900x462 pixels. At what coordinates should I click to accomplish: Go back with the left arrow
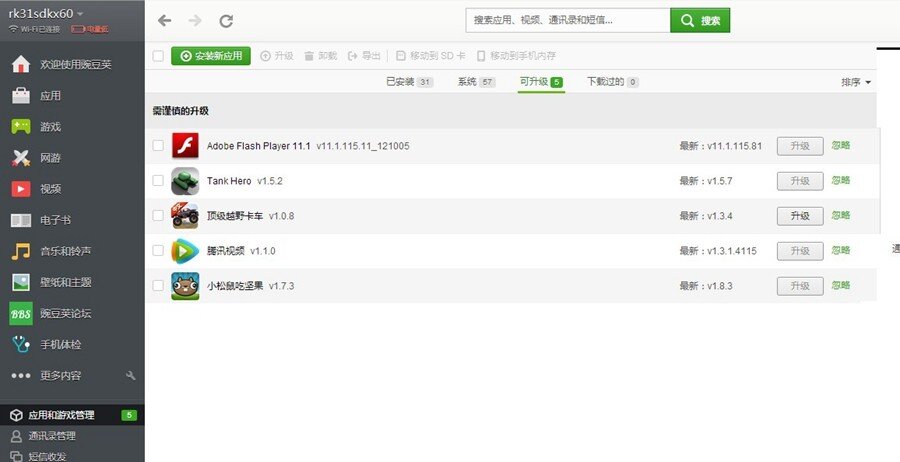pyautogui.click(x=165, y=21)
